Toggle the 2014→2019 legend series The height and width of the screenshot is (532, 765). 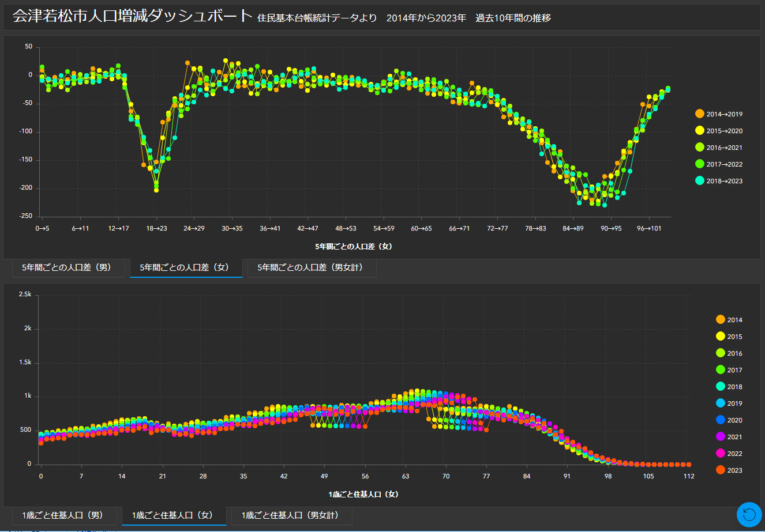(x=719, y=114)
